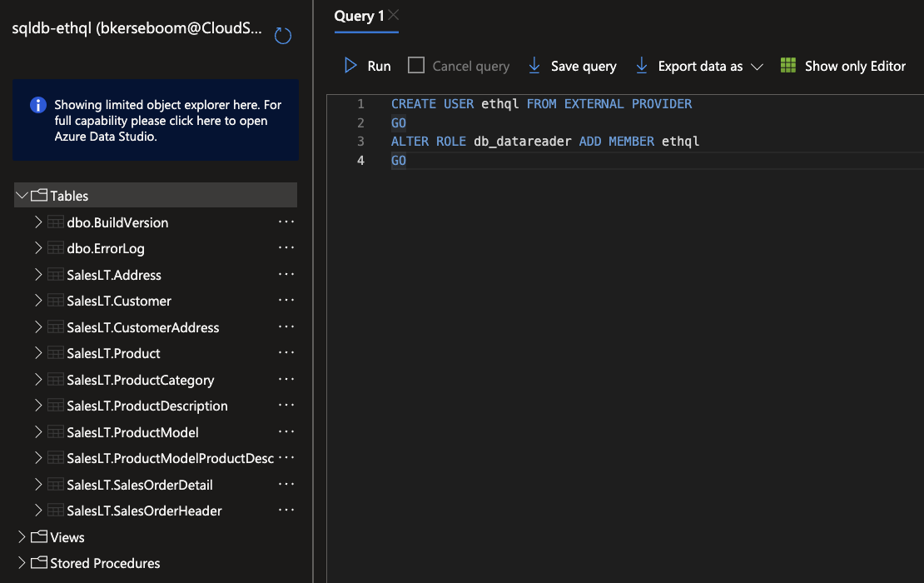924x583 pixels.
Task: Close the Query 1 tab
Action: (x=394, y=16)
